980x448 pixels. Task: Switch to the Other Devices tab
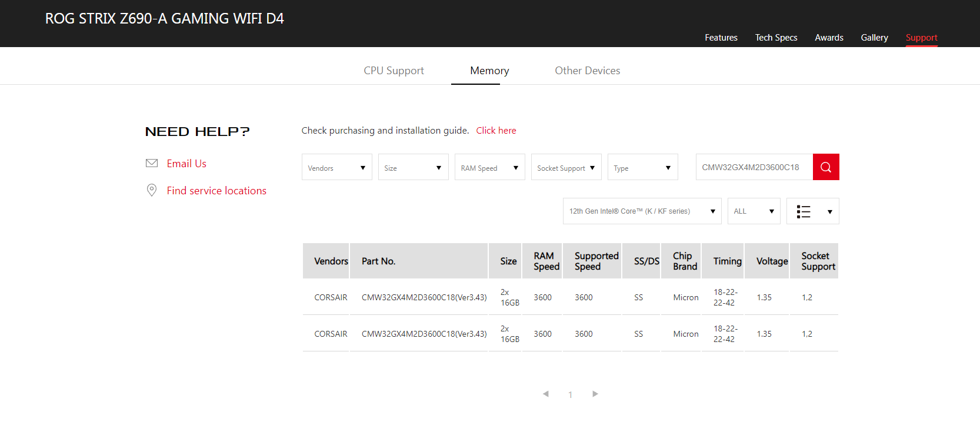click(587, 71)
